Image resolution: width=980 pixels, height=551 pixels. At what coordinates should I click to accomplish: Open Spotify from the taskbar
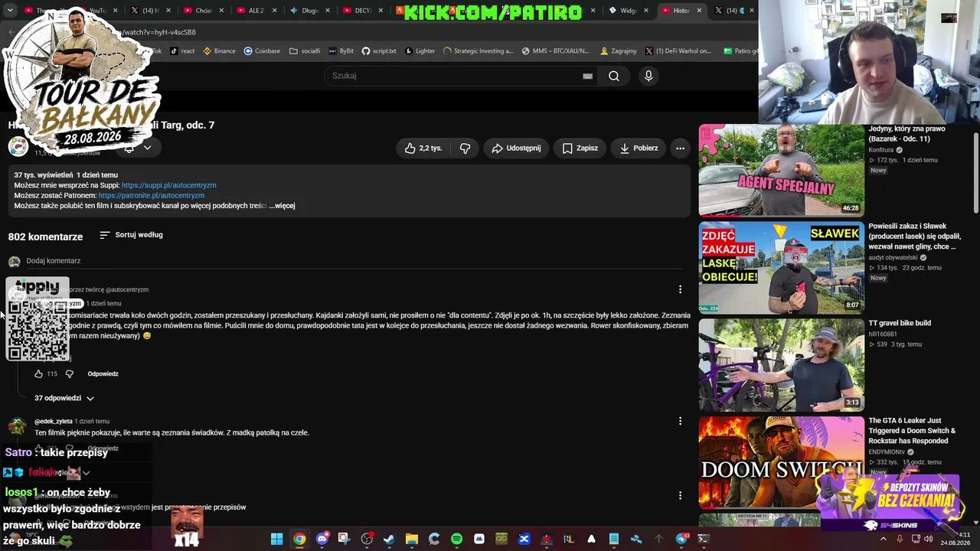click(456, 539)
